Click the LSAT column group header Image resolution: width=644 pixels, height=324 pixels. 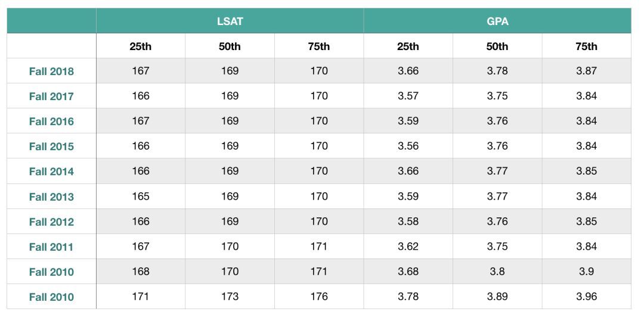230,21
